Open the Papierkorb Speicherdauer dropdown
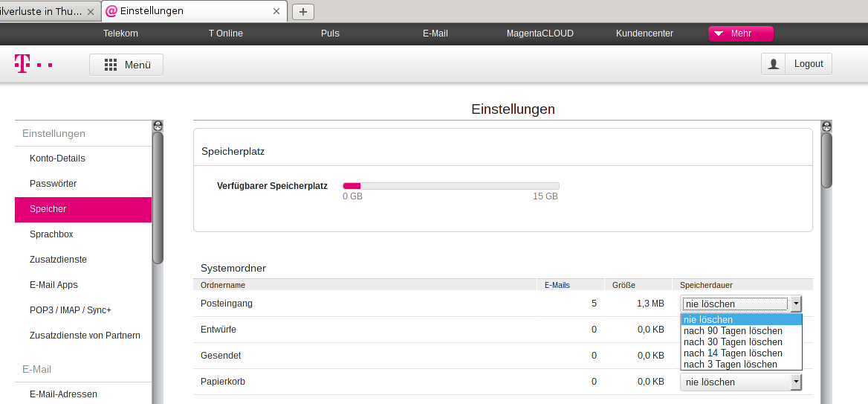Screen dimensions: 868x404 click(796, 382)
